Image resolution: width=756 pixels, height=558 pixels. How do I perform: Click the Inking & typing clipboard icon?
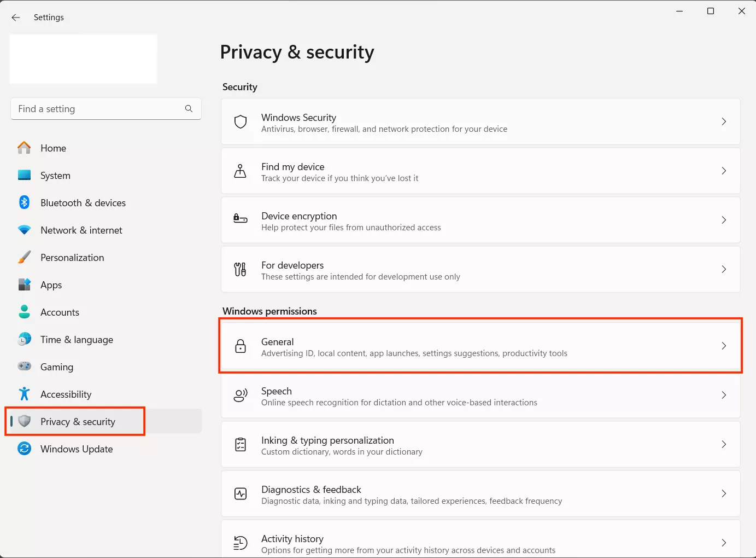pos(241,445)
